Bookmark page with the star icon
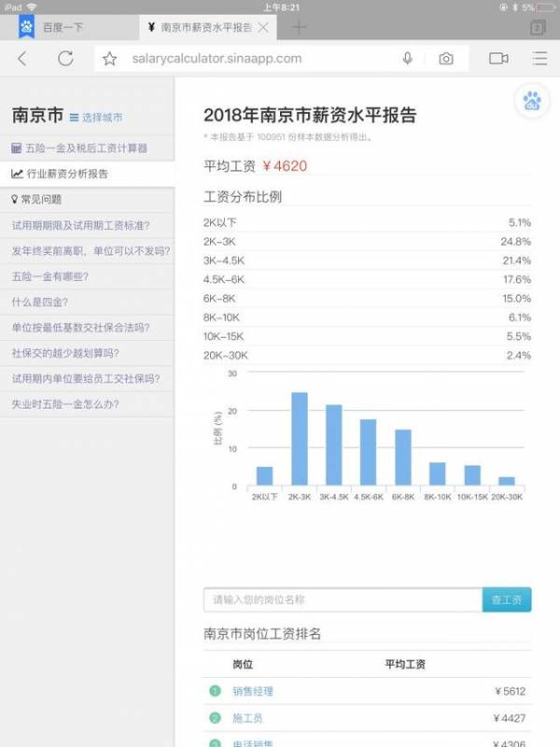The width and height of the screenshot is (560, 747). 110,59
